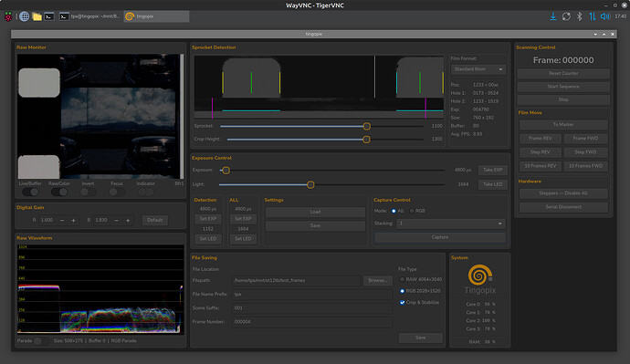This screenshot has width=630, height=364.
Task: Toggle the Focus switch
Action: click(117, 192)
